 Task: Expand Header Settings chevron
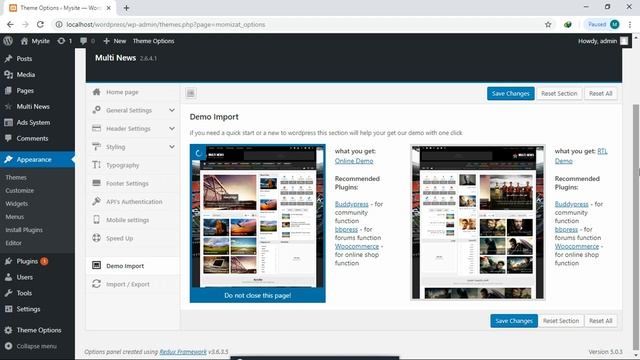pyautogui.click(x=172, y=129)
